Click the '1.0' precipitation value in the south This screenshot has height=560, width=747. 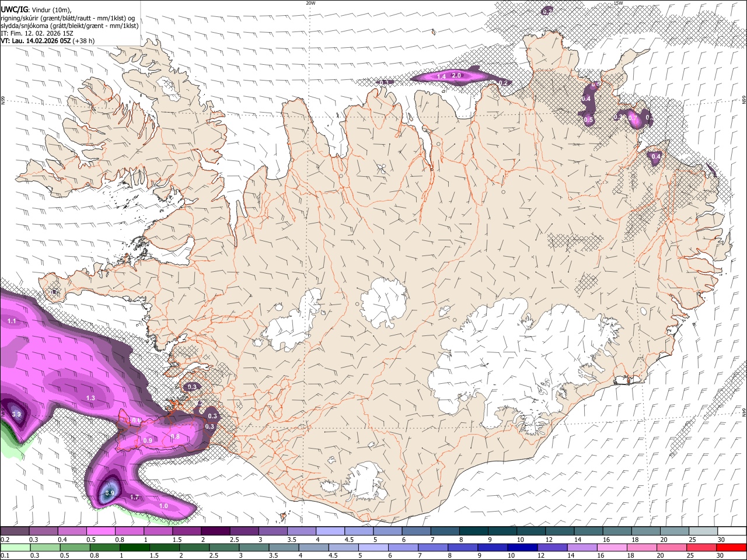click(x=163, y=506)
